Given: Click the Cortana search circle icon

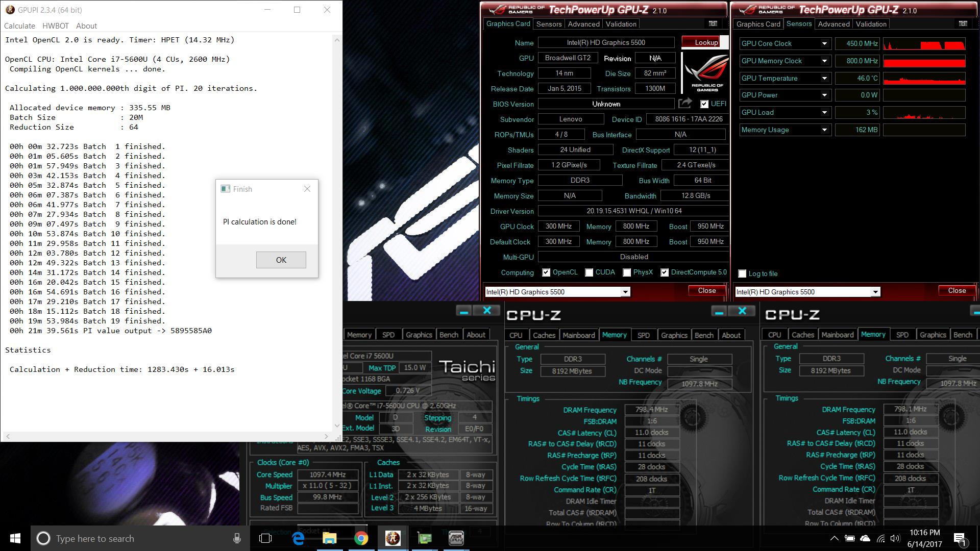Looking at the screenshot, I should tap(43, 538).
